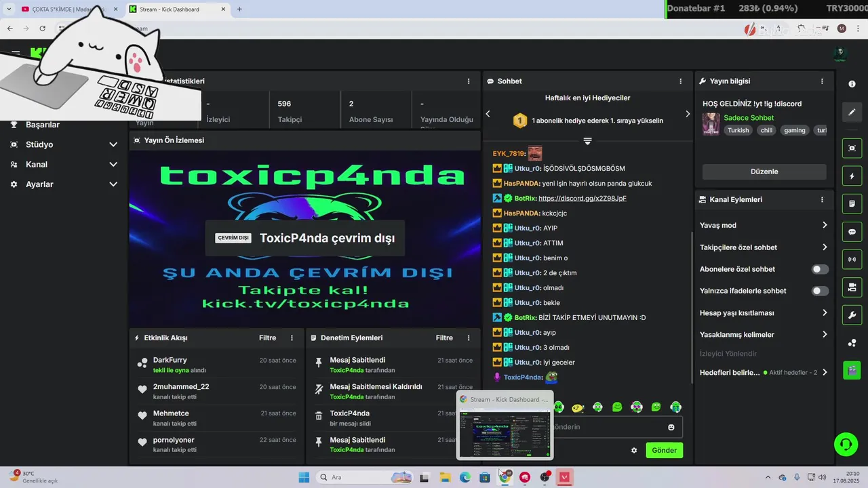Screen dimensions: 868x488
Task: Open Filtre in Denetim Eylemleri panel
Action: point(444,338)
